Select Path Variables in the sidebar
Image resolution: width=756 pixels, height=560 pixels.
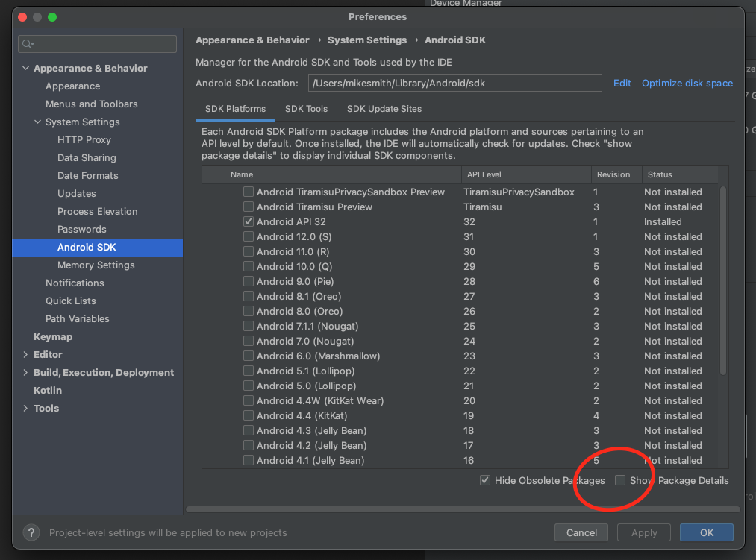click(77, 318)
